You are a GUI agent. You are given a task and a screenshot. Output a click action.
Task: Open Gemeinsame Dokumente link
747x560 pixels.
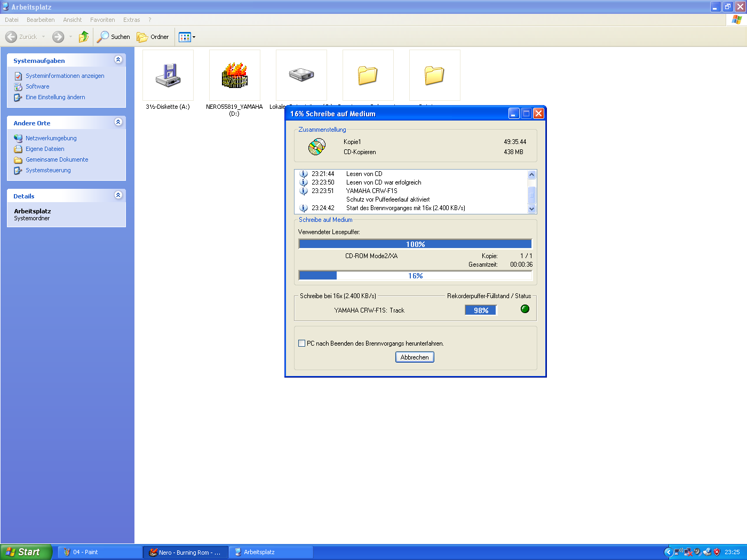(57, 159)
